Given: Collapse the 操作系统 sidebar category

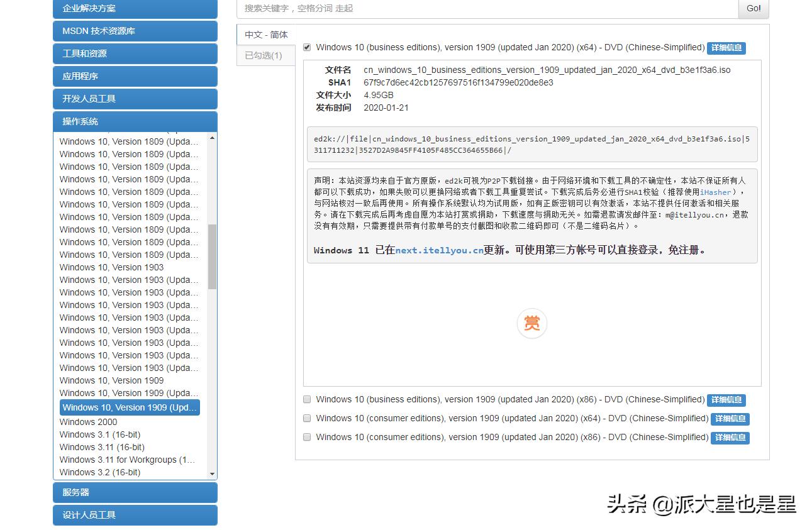Looking at the screenshot, I should coord(135,121).
